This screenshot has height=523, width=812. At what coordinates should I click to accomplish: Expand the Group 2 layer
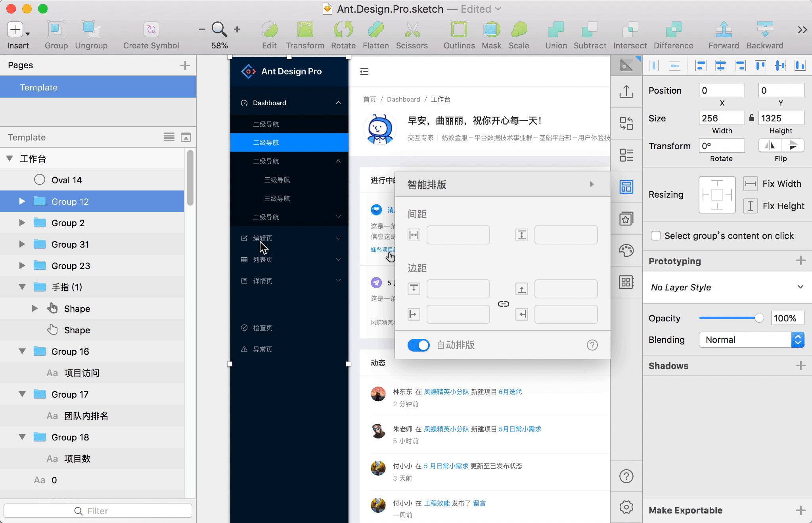(22, 223)
